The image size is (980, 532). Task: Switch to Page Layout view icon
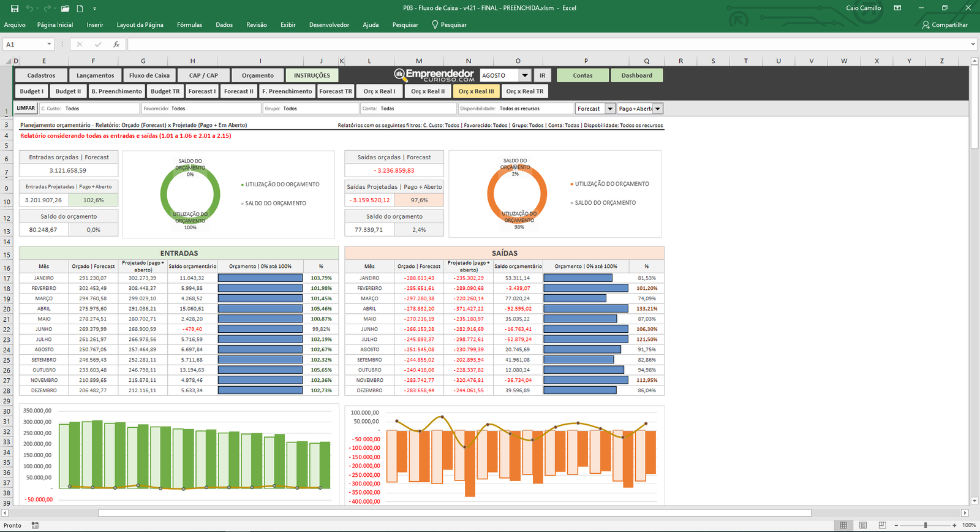click(863, 525)
